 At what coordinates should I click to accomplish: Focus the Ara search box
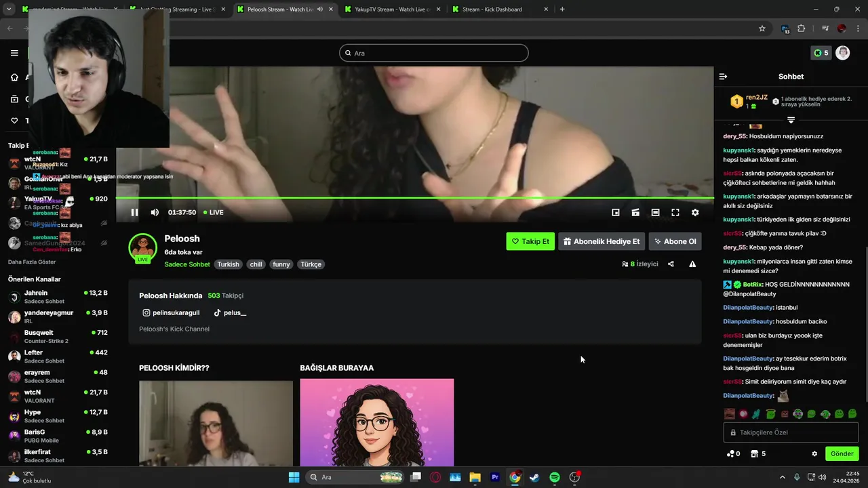pos(434,53)
